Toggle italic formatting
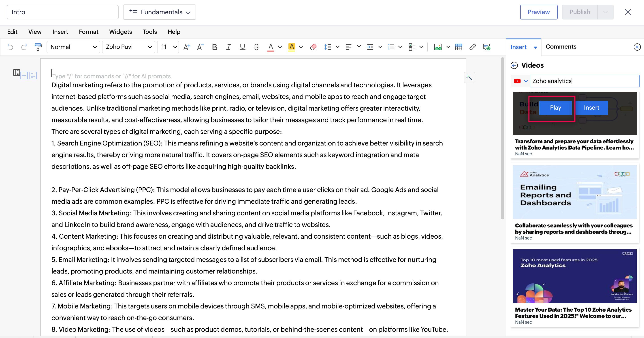 click(x=228, y=47)
